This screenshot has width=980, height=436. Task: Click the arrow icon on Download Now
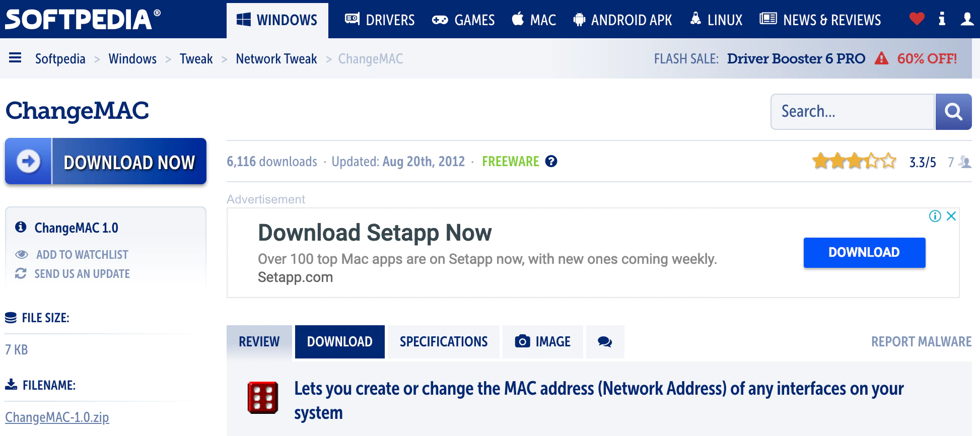pos(28,161)
